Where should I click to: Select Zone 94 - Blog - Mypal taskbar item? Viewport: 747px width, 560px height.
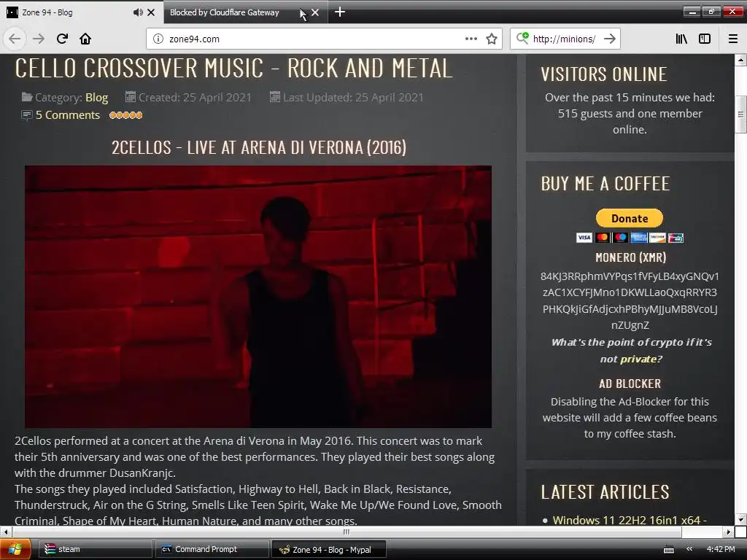click(x=328, y=549)
